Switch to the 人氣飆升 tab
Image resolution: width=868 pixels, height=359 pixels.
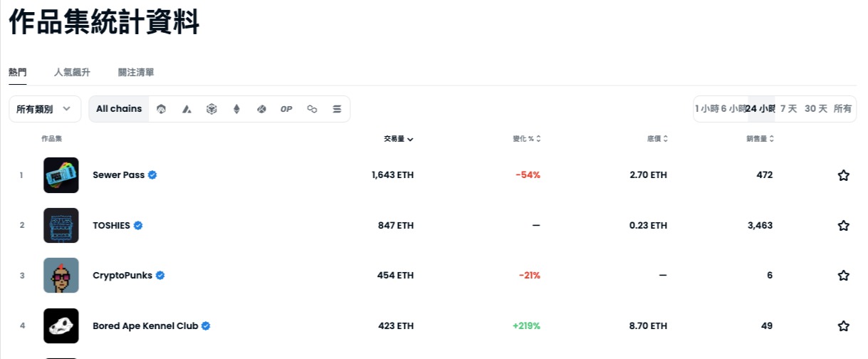[72, 73]
